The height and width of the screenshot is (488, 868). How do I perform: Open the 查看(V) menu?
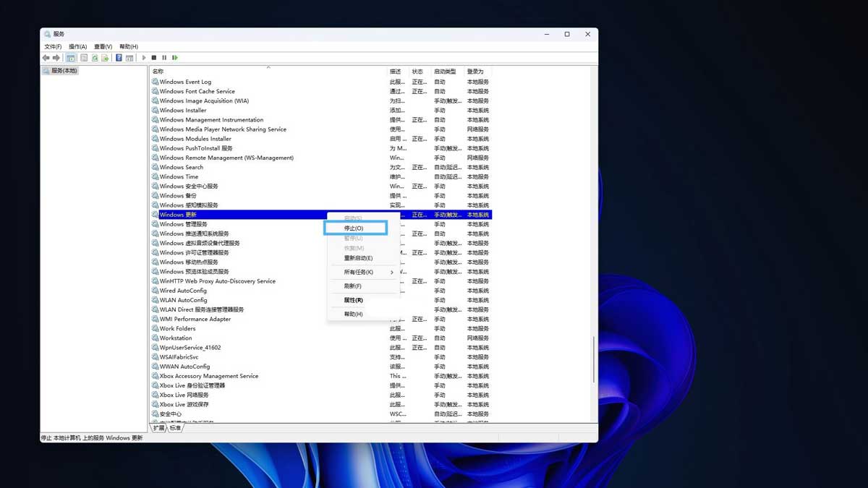click(103, 46)
